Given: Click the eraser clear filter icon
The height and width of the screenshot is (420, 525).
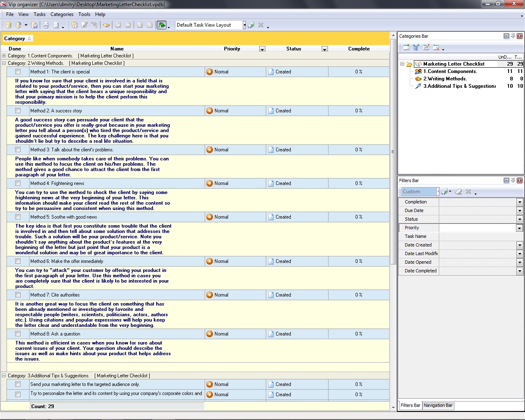Looking at the screenshot, I should coord(459,192).
